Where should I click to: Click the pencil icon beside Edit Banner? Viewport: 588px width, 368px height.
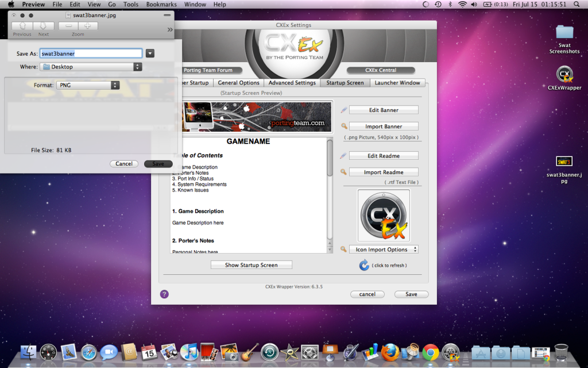click(x=343, y=110)
